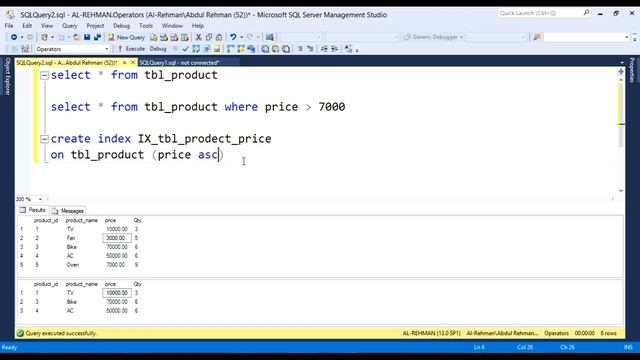Click the Save All toolbar icon
This screenshot has width=640, height=360.
click(x=97, y=37)
